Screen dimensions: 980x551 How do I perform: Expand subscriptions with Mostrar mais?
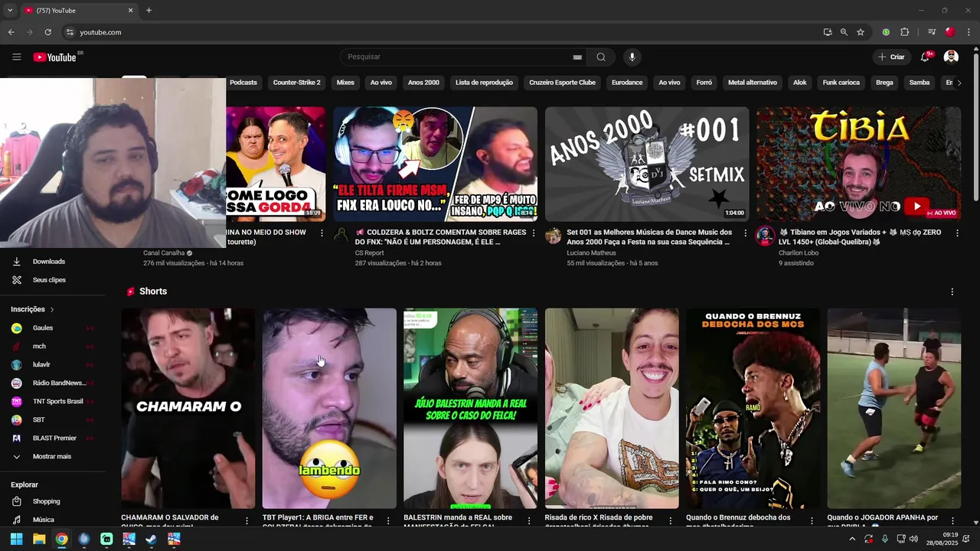(x=53, y=457)
